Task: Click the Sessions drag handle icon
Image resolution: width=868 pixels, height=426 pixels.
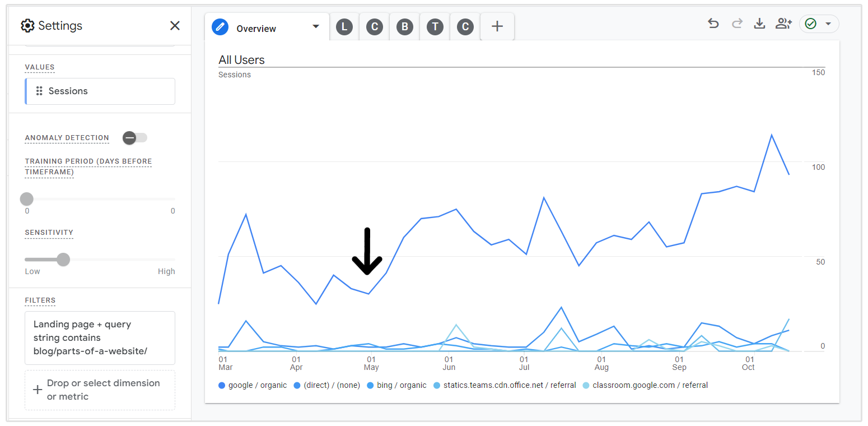Action: [39, 91]
